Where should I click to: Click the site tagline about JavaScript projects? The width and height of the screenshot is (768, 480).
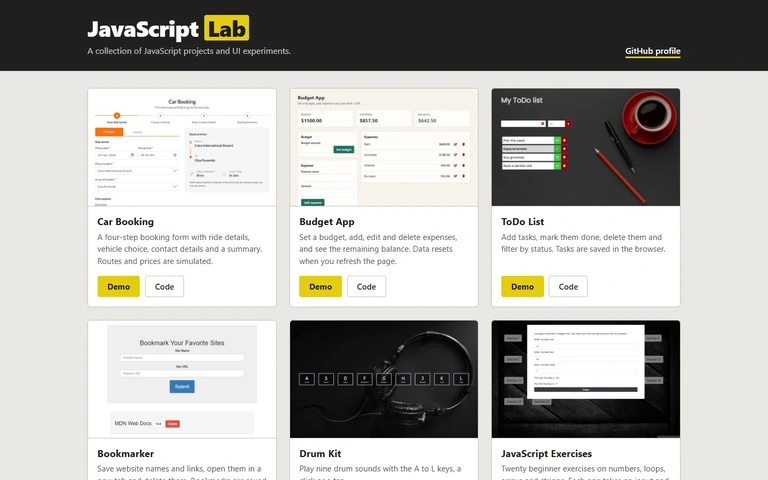coord(189,51)
